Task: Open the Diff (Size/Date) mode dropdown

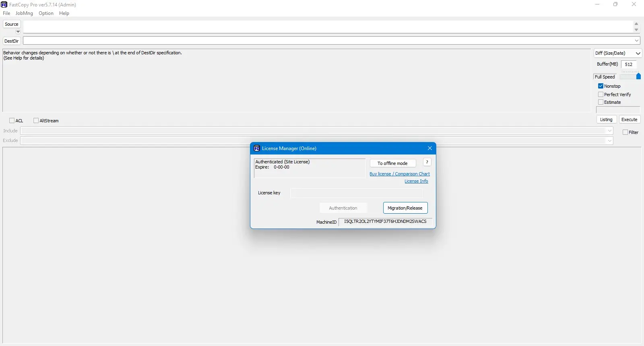Action: 618,53
